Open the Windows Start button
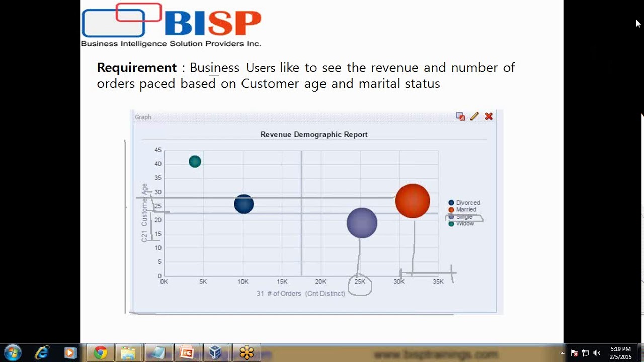The image size is (644, 362). coord(12,352)
